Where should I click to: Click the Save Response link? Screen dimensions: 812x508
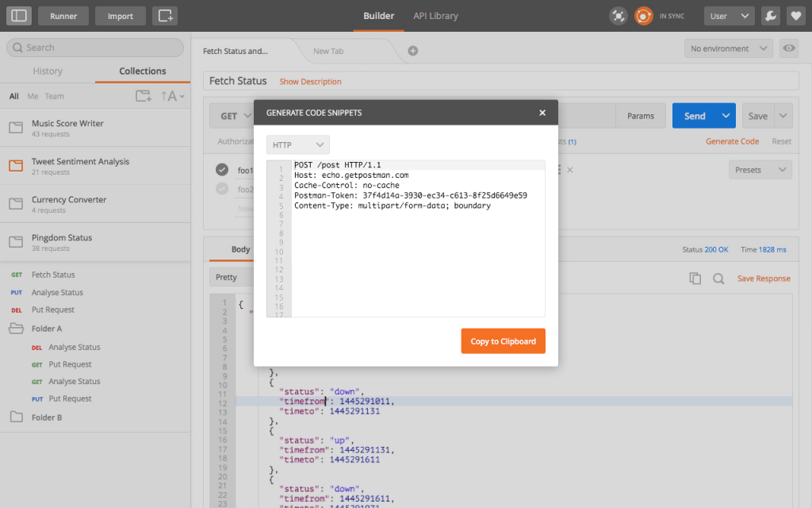pos(765,278)
